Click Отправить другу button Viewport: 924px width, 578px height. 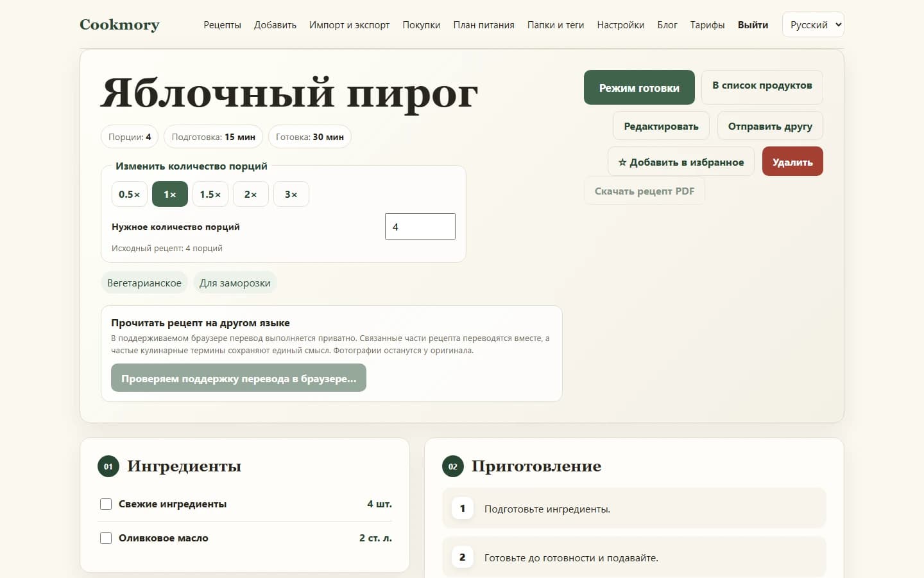[770, 126]
